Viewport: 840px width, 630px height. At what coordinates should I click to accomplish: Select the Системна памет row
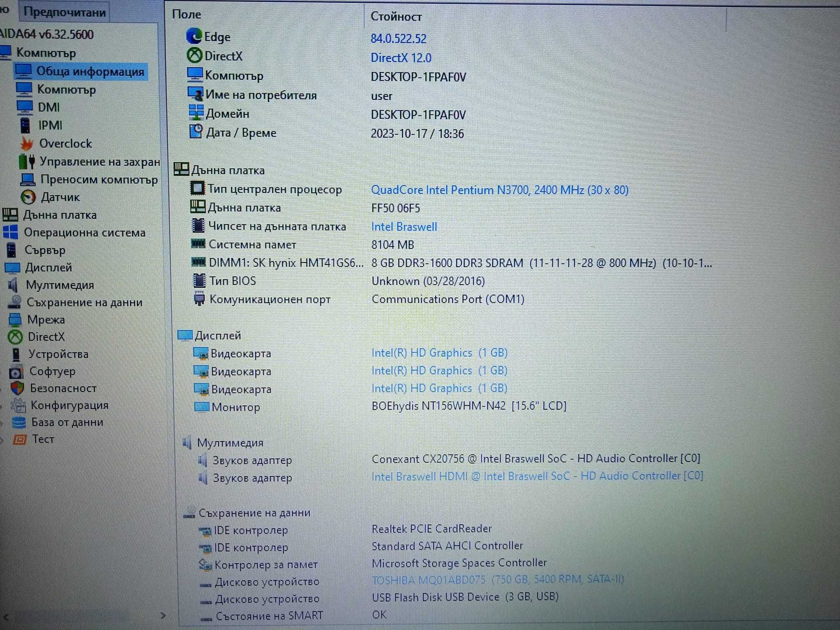(x=303, y=244)
